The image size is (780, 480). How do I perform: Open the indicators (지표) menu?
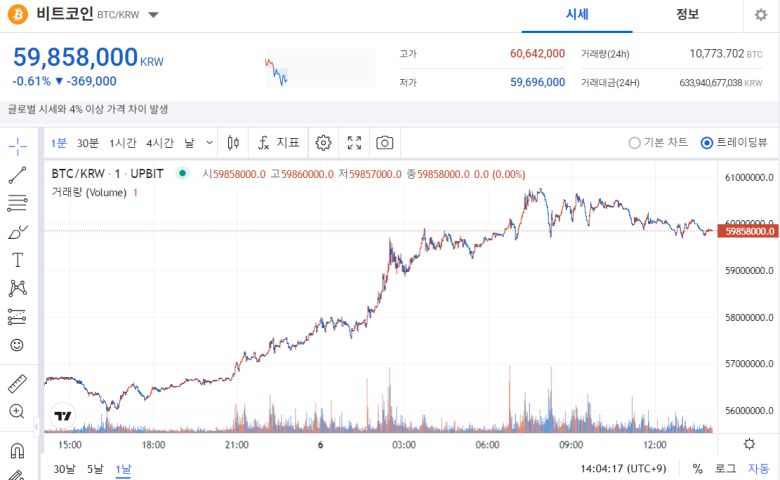pos(279,143)
